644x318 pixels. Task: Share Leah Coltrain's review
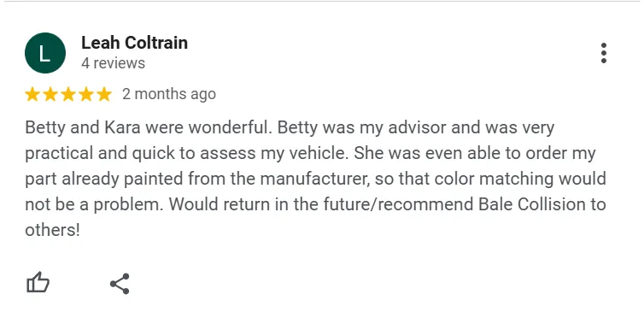pos(120,284)
